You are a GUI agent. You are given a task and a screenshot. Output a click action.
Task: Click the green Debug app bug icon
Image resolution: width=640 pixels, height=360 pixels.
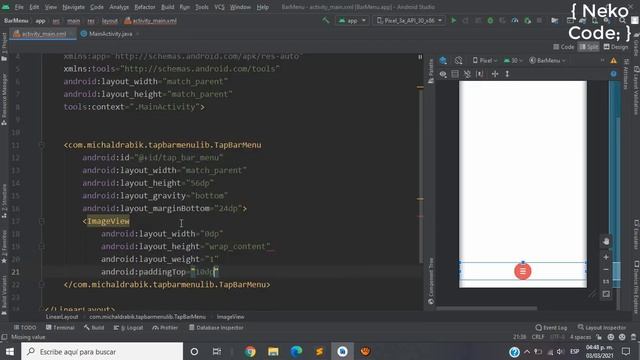click(x=490, y=20)
